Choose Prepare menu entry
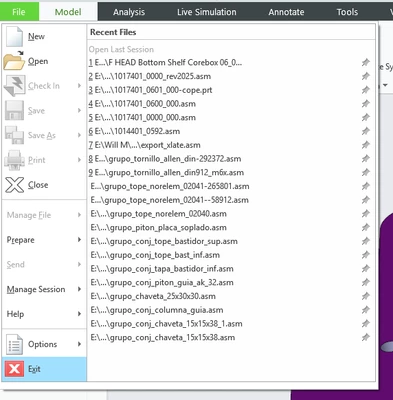The width and height of the screenshot is (393, 400). (x=44, y=240)
